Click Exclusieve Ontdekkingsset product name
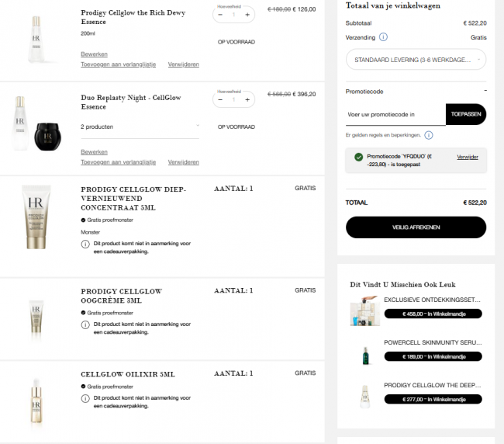This screenshot has height=444, width=504. [432, 300]
